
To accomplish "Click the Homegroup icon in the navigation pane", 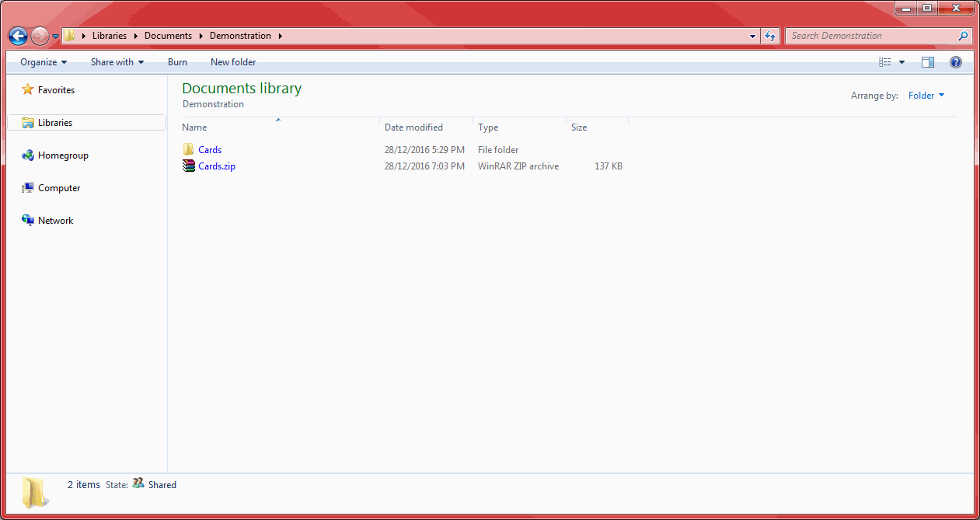I will [28, 155].
